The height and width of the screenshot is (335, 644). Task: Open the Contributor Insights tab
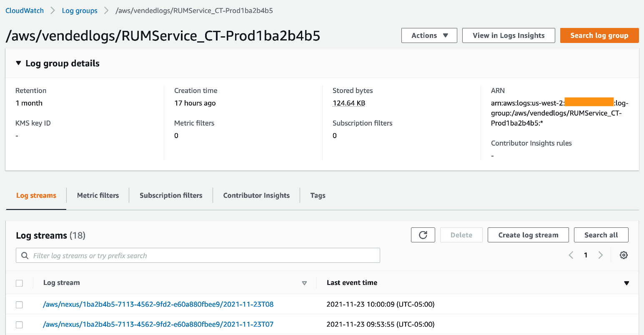(256, 195)
